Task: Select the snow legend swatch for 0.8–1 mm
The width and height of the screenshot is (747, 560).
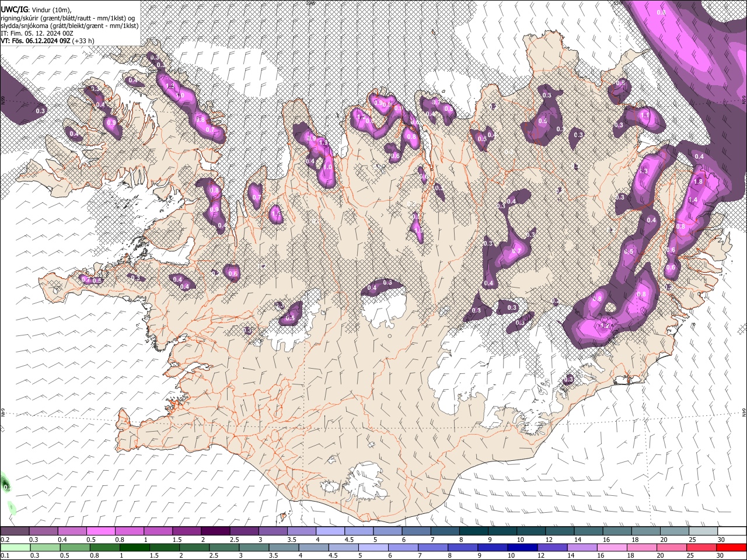Action: click(x=129, y=531)
